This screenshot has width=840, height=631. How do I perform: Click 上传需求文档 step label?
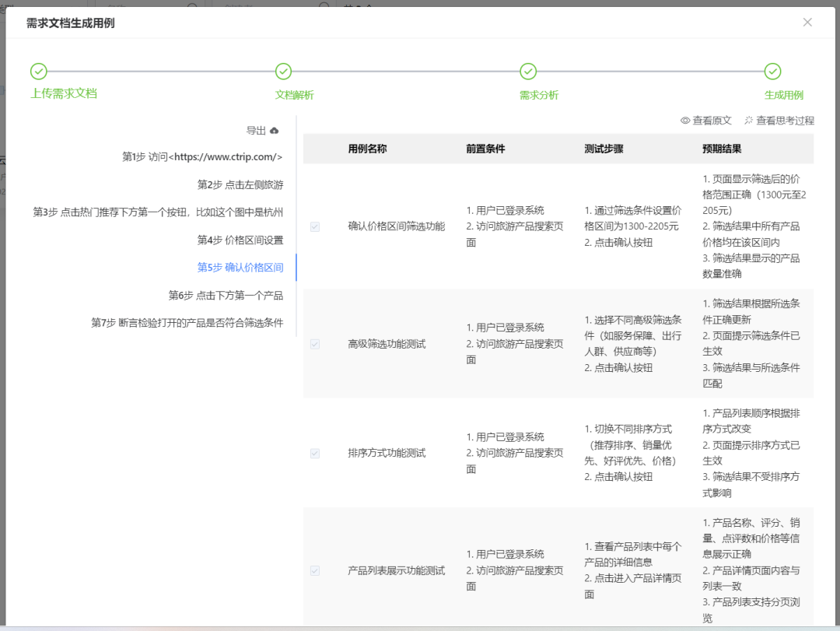64,93
